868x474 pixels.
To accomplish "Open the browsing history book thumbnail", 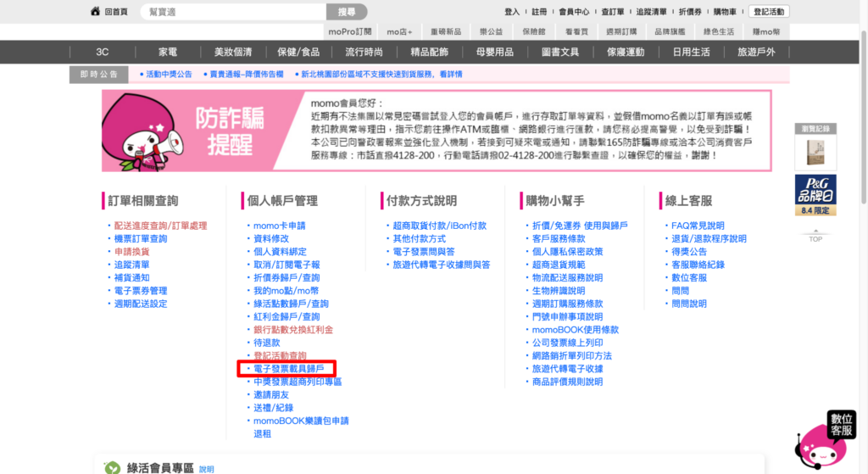I will pos(815,153).
